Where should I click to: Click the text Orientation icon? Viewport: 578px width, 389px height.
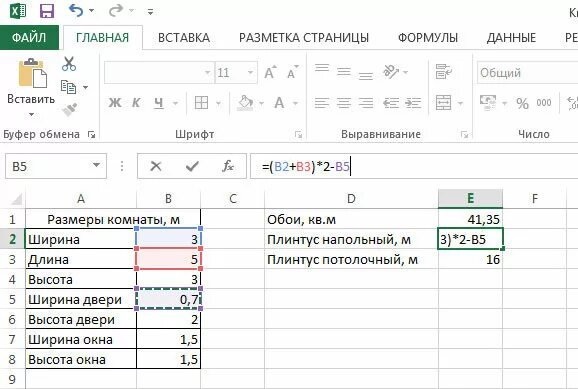391,72
